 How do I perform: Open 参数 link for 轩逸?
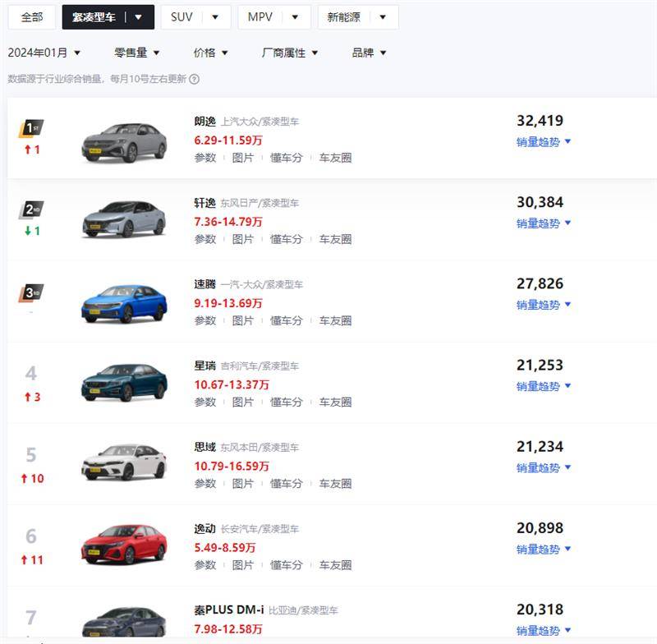205,239
